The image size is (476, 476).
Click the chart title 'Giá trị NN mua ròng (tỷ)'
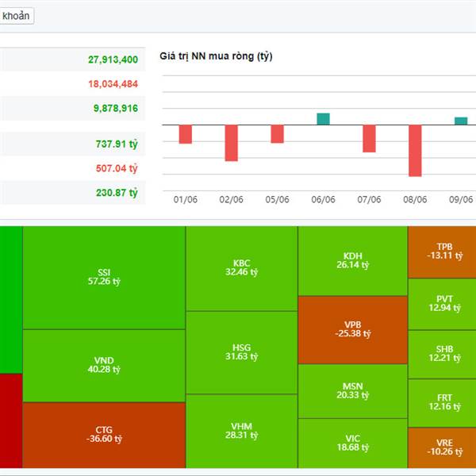[216, 56]
